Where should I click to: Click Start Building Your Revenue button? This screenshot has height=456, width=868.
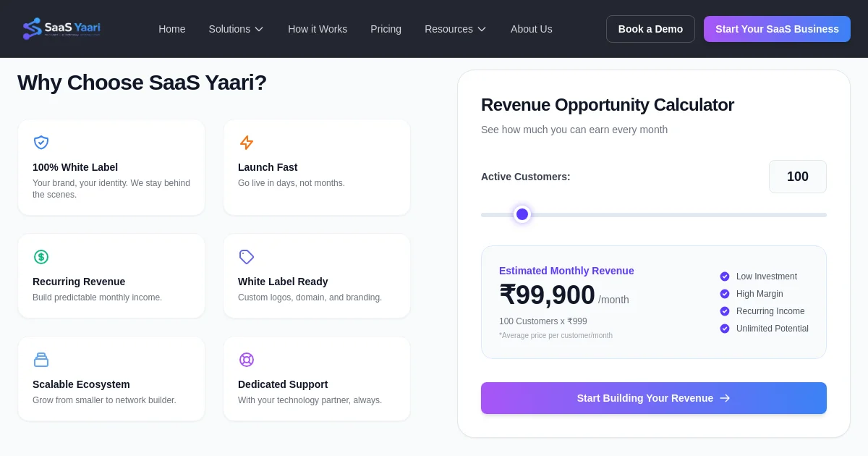(x=654, y=398)
